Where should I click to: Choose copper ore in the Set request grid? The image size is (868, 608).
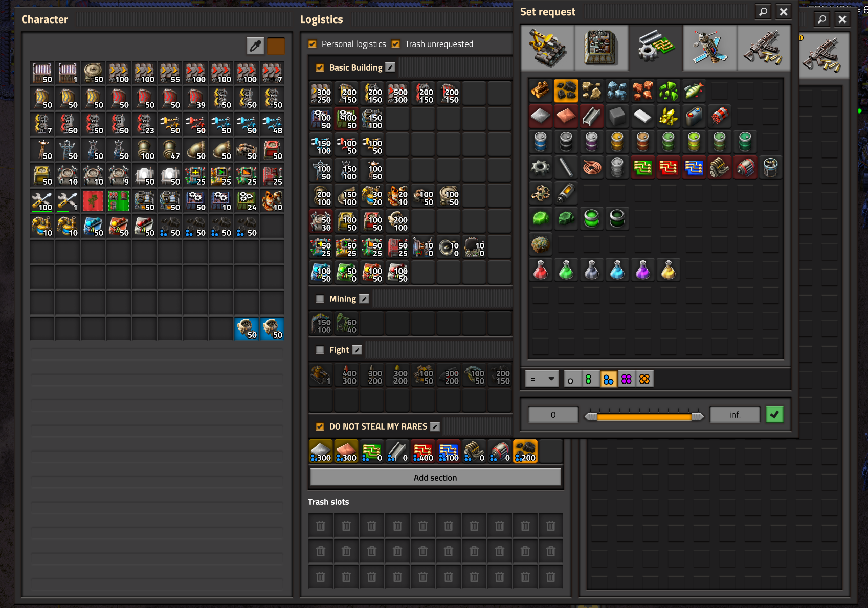pyautogui.click(x=643, y=91)
